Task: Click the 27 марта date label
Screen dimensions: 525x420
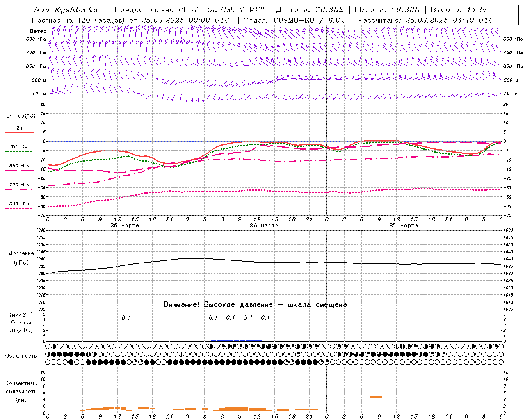Action: 404,226
